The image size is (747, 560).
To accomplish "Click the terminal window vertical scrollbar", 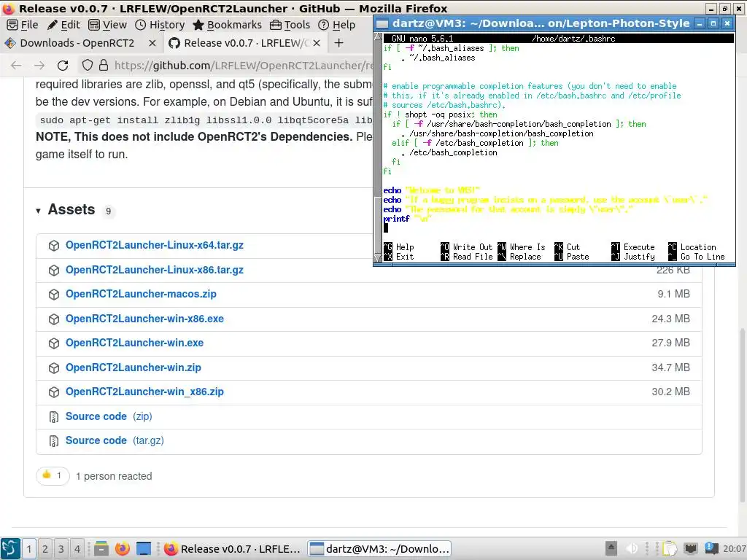I will (x=379, y=147).
